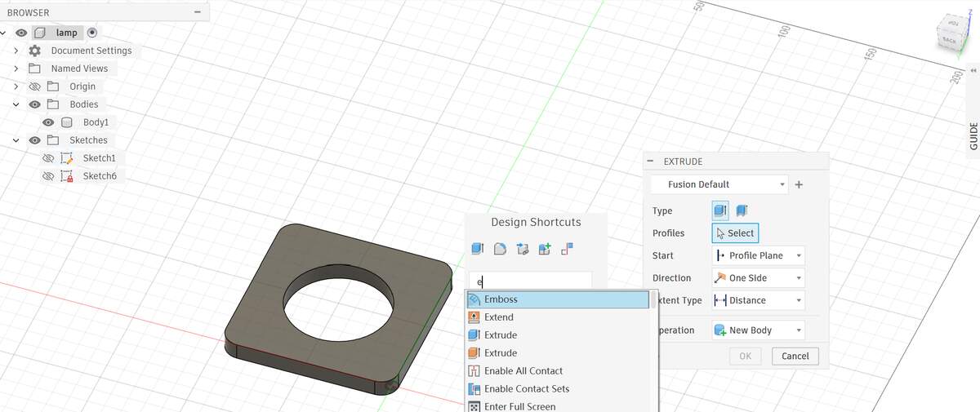
Task: Collapse the BROWSER panel with the minus icon
Action: pos(197,12)
